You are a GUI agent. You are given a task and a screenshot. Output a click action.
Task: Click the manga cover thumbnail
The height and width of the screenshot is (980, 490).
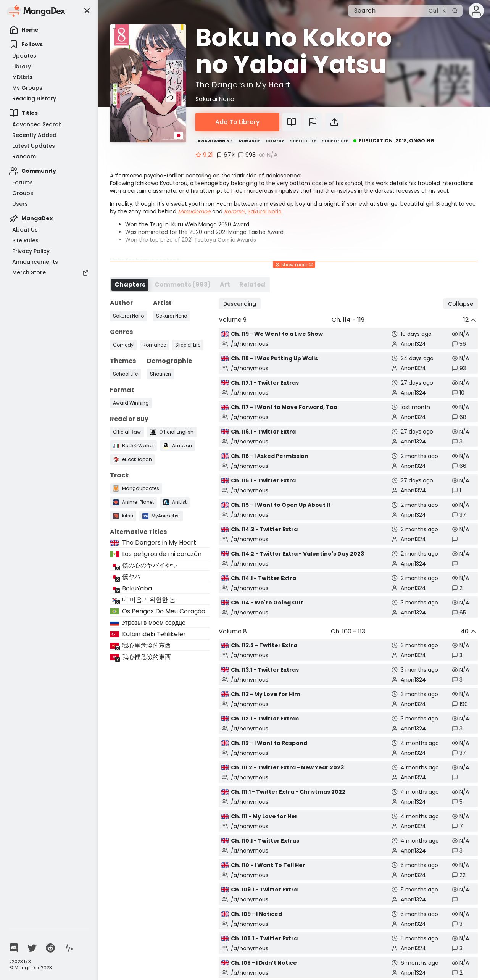[x=148, y=84]
